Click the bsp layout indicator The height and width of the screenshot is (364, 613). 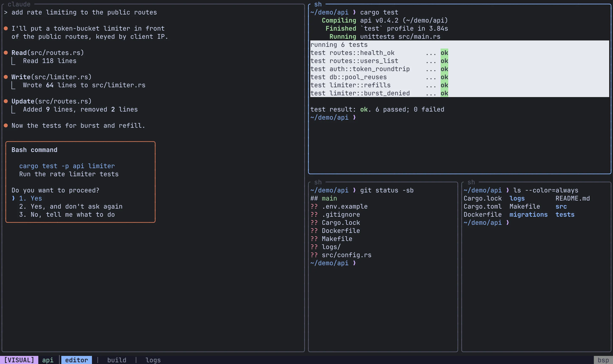(603, 360)
